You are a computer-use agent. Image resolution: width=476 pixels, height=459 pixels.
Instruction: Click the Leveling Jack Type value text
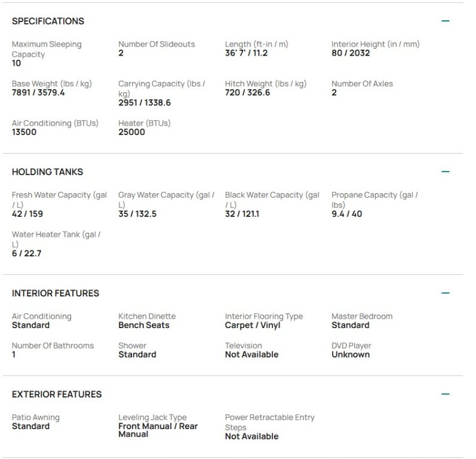(158, 430)
